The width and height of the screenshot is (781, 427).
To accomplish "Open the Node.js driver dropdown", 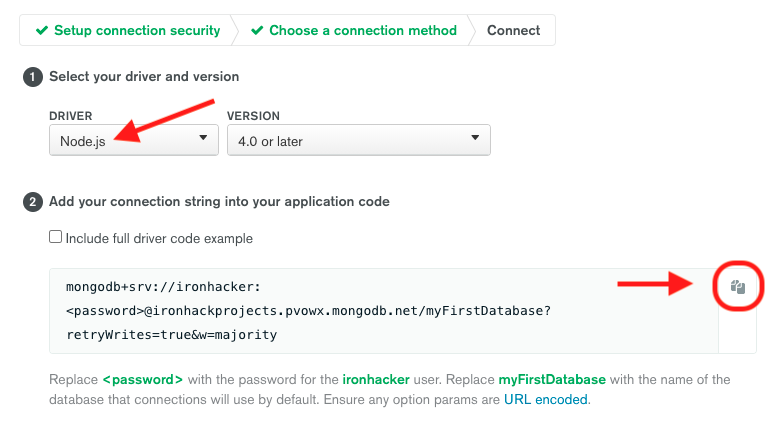I will [133, 140].
